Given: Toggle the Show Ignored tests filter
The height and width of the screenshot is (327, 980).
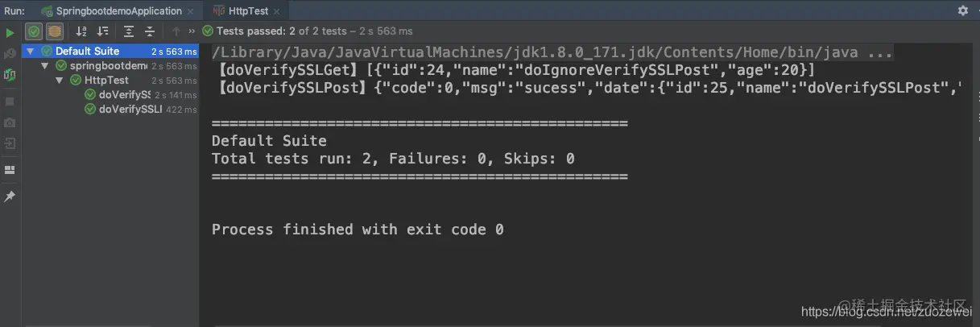Looking at the screenshot, I should coord(54,31).
